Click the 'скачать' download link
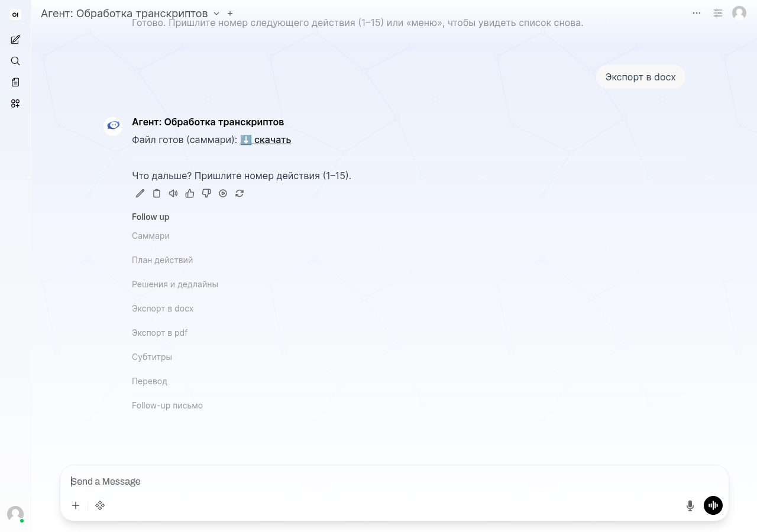 tap(266, 140)
